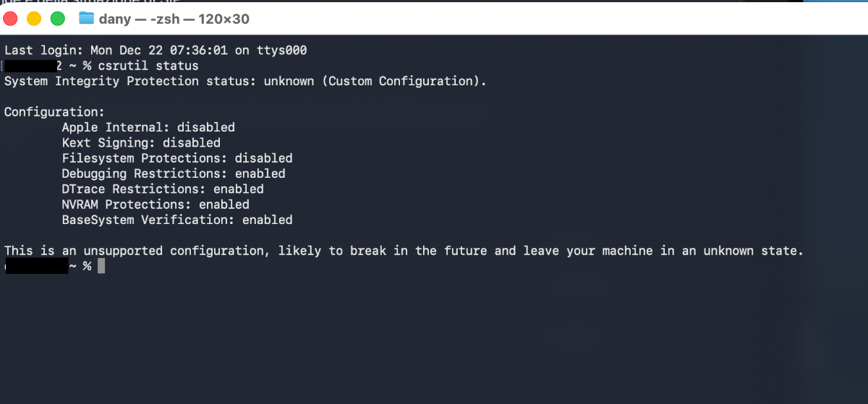Click the "System Integrity Protection status" line
The image size is (868, 404).
click(x=130, y=81)
